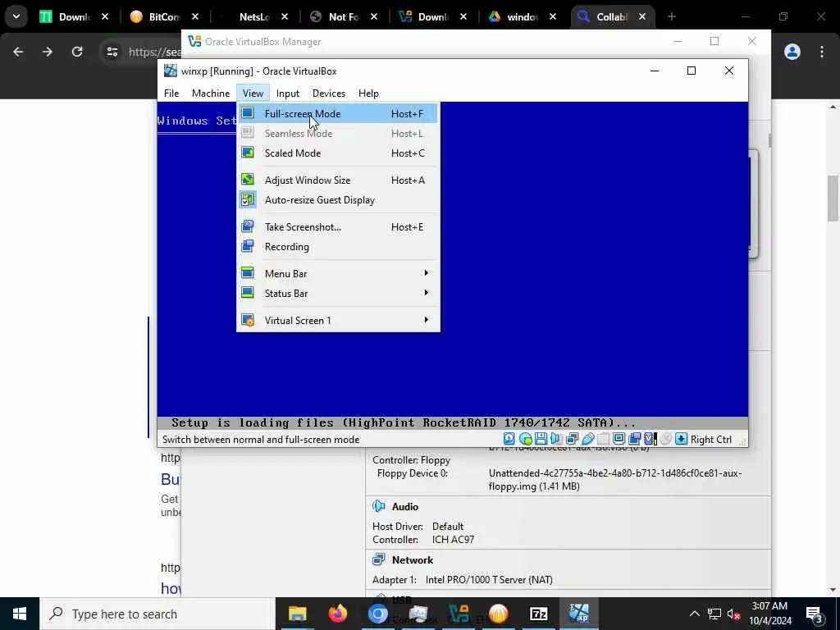Click the shared folders indicator in VM status bar

click(603, 440)
